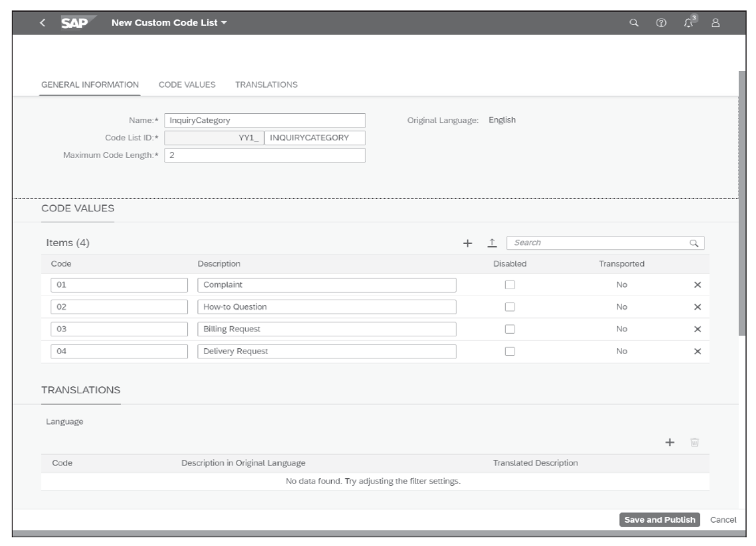Image resolution: width=756 pixels, height=546 pixels.
Task: Click the upload code values icon
Action: pyautogui.click(x=492, y=243)
